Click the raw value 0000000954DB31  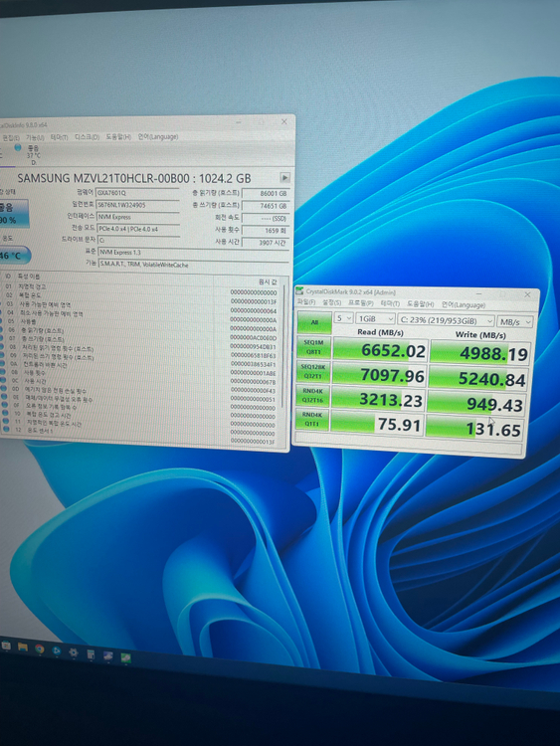click(253, 347)
